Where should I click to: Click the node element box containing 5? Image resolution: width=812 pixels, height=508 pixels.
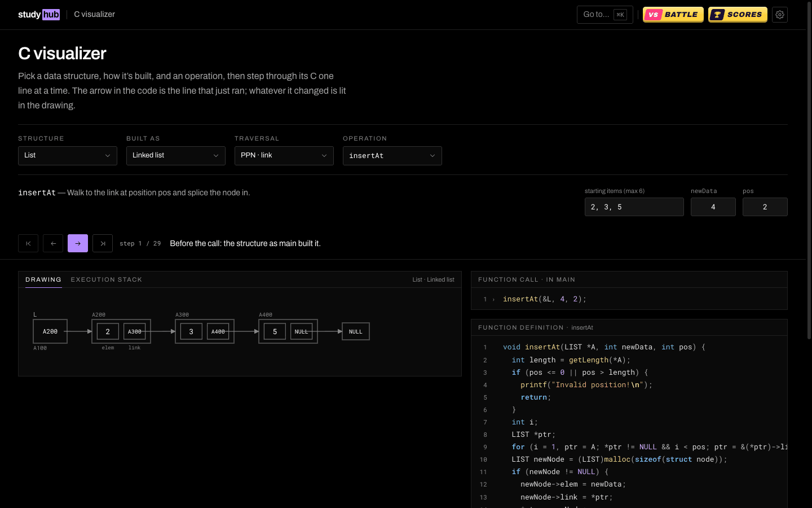275,331
